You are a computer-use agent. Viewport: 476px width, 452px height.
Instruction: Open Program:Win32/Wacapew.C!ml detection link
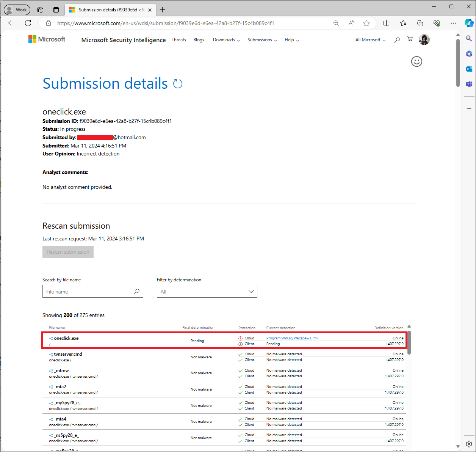coord(292,338)
